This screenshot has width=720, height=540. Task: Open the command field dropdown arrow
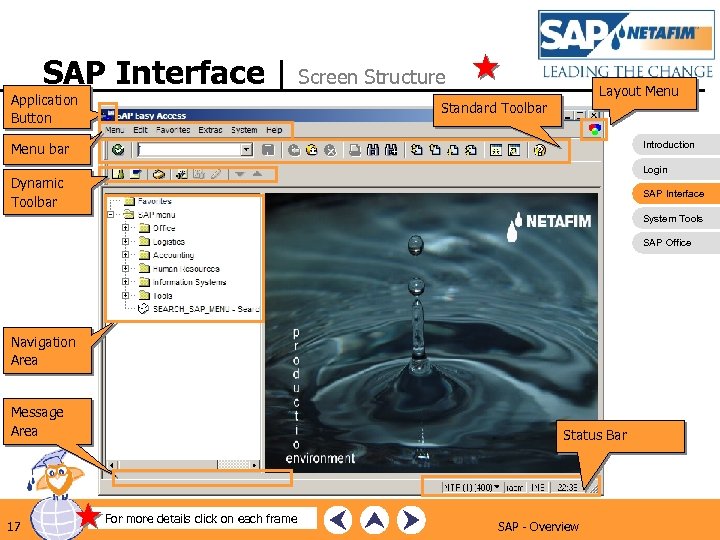(247, 150)
